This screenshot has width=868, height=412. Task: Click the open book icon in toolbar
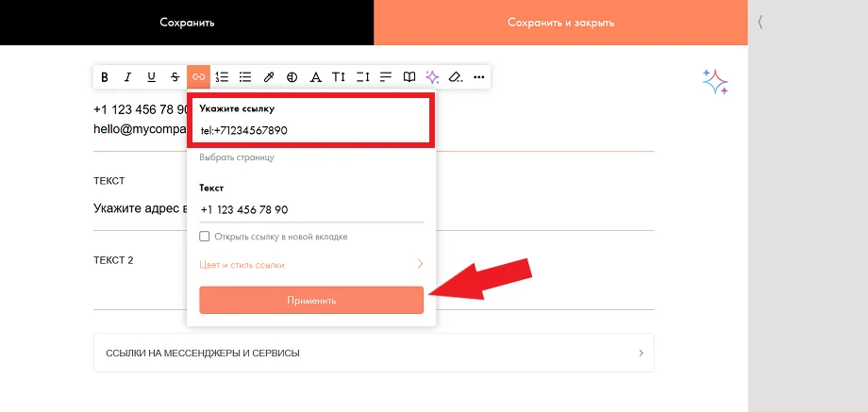point(409,77)
